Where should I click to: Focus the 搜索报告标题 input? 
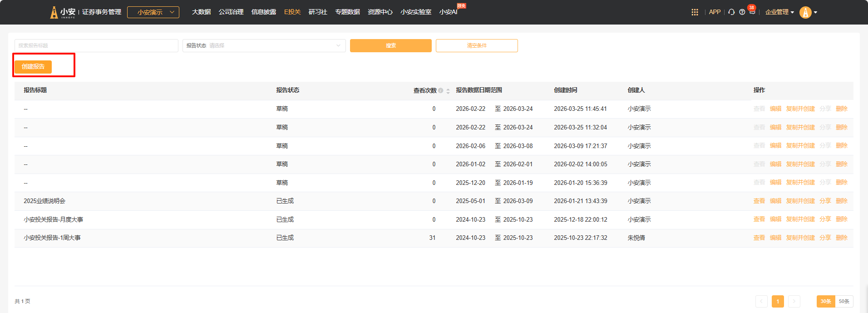tap(96, 45)
